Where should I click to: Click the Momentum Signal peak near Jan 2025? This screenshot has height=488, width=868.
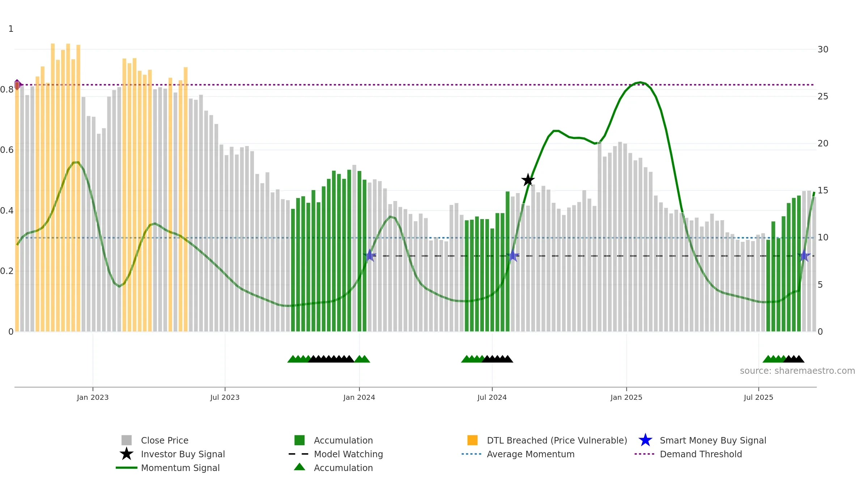click(x=640, y=82)
